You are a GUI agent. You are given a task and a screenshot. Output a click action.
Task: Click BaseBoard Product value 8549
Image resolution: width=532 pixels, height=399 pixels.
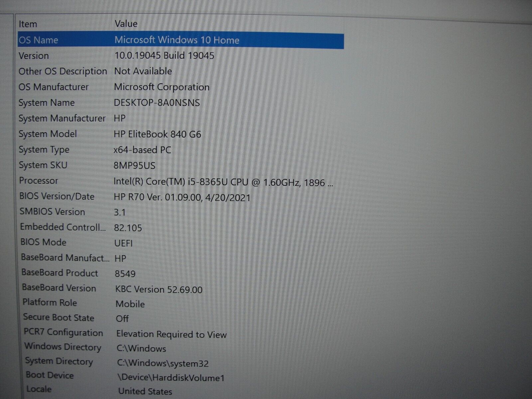[x=125, y=274]
